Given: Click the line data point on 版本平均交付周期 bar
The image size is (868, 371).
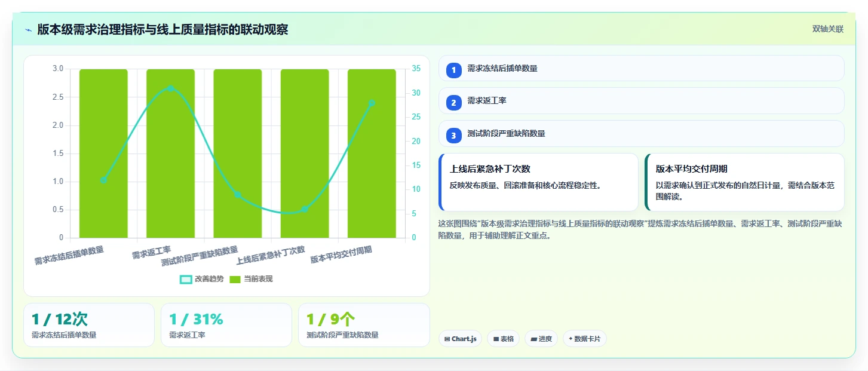Looking at the screenshot, I should tap(372, 103).
